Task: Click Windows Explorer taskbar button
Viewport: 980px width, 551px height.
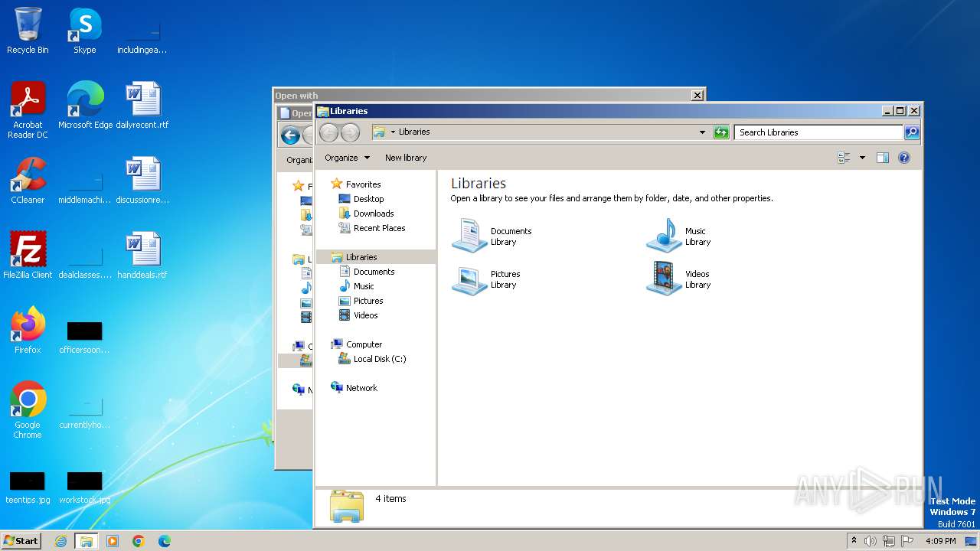Action: (x=87, y=541)
